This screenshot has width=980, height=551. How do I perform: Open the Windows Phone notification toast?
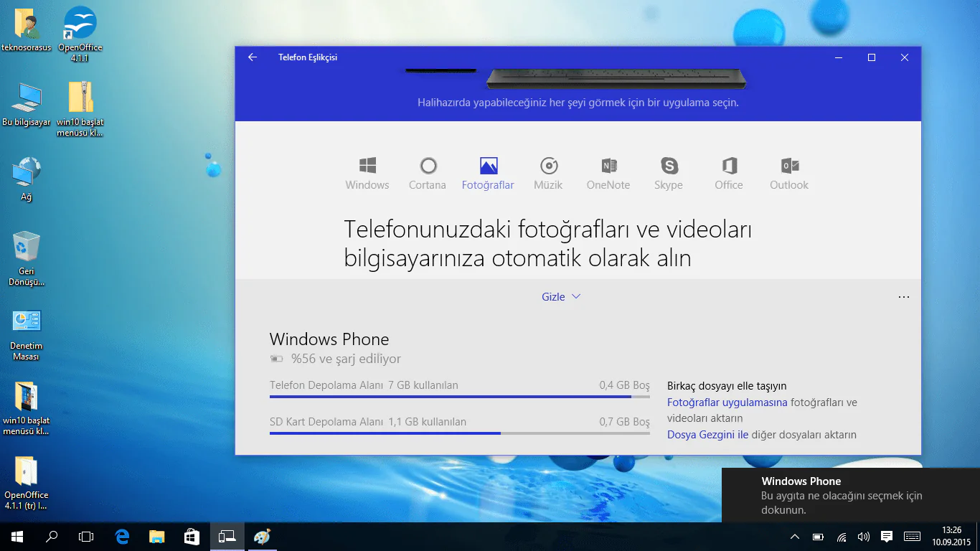pos(847,495)
